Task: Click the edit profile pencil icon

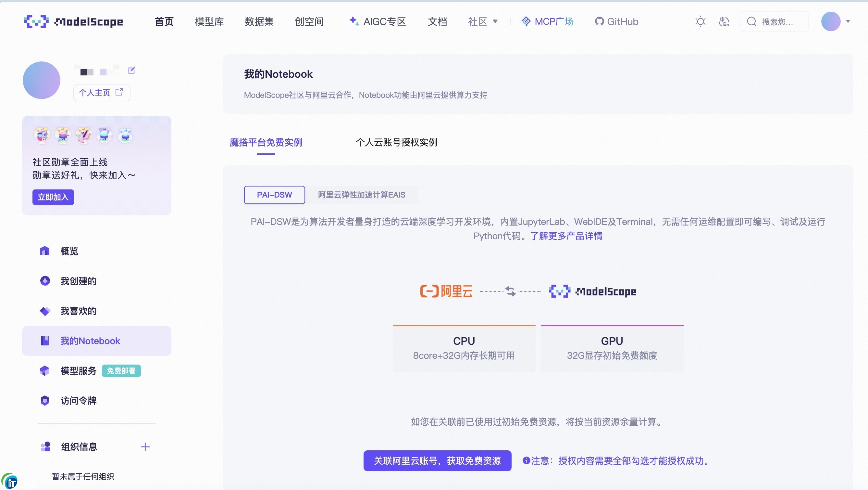Action: 132,70
